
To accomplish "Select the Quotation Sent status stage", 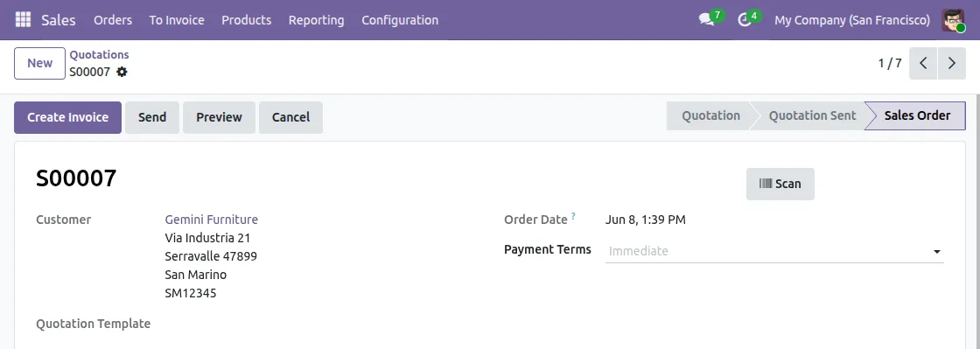I will pyautogui.click(x=812, y=115).
